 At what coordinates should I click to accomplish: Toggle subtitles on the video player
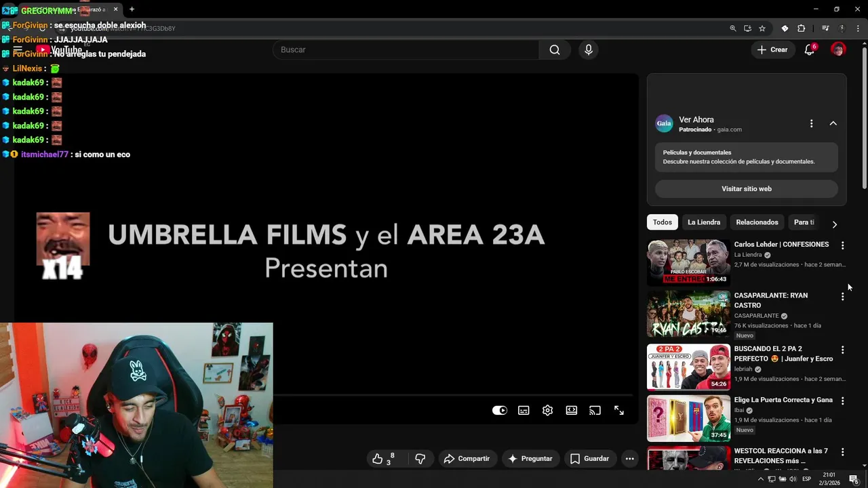point(524,410)
